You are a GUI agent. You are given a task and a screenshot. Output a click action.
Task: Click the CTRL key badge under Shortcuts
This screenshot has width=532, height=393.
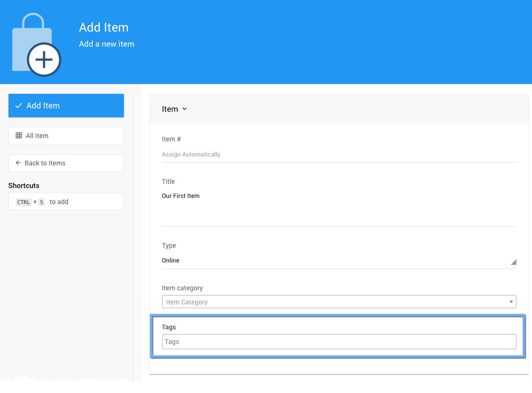24,202
